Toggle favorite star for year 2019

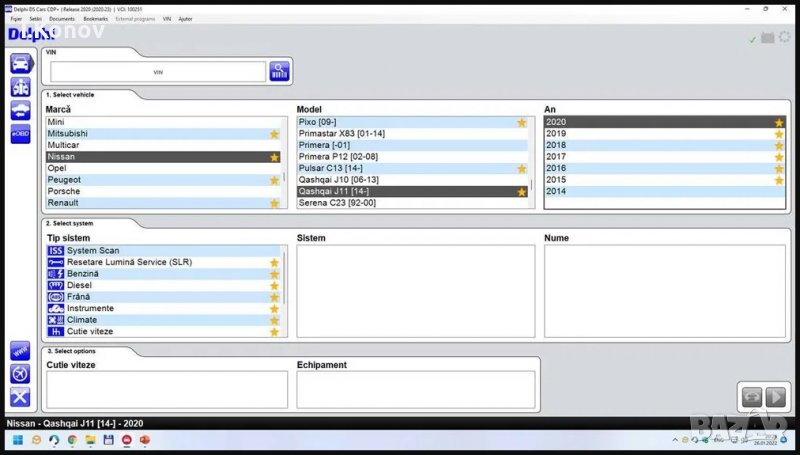pos(778,134)
